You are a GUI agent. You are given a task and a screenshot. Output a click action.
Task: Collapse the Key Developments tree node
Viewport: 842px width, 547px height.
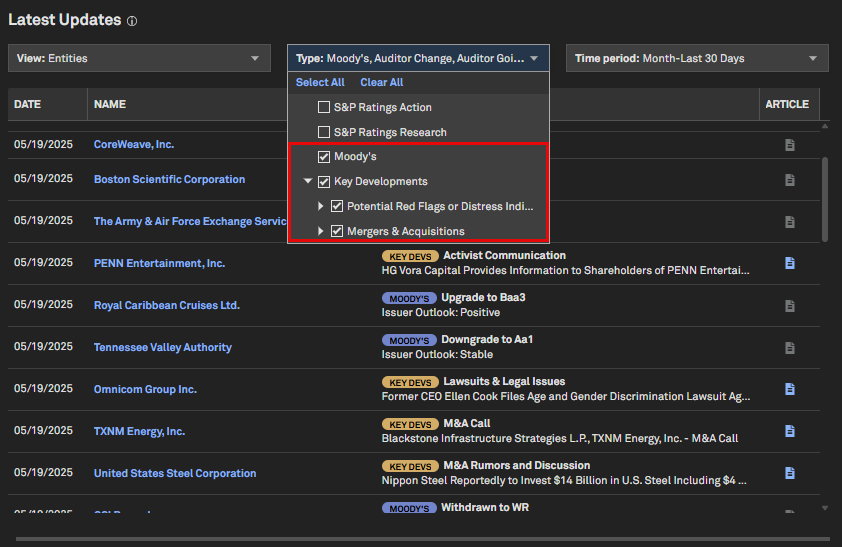[308, 181]
